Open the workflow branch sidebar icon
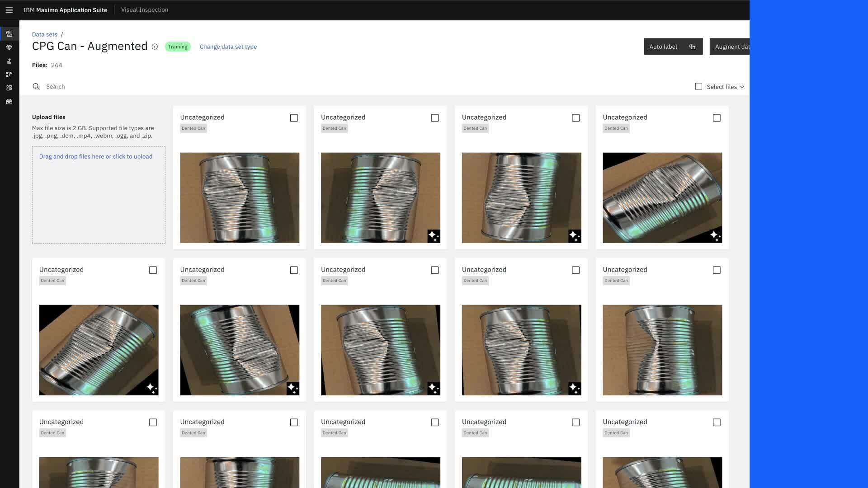The width and height of the screenshot is (868, 488). [9, 75]
